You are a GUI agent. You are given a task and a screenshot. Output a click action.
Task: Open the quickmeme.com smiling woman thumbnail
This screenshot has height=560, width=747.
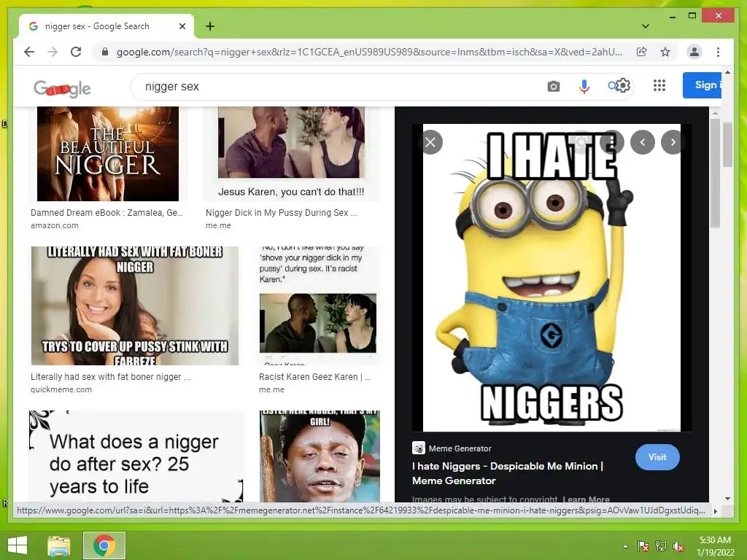pos(135,306)
